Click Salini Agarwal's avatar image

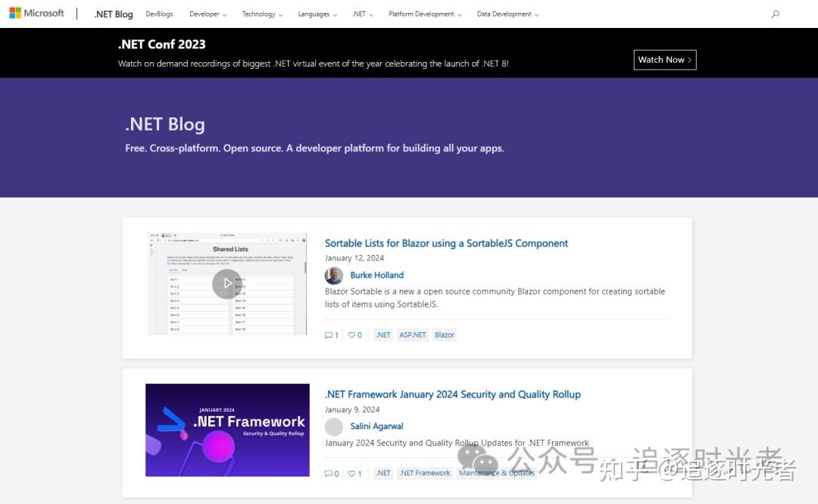click(334, 426)
